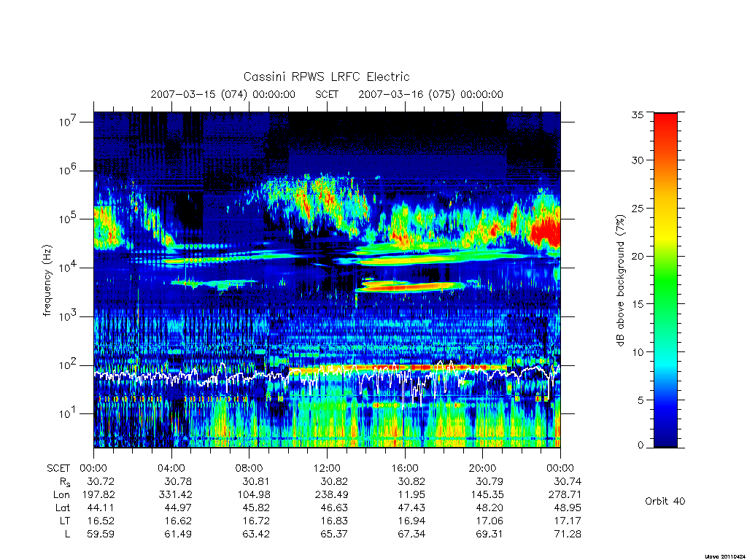Click the L value 71.28
The height and width of the screenshot is (560, 747).
click(568, 534)
